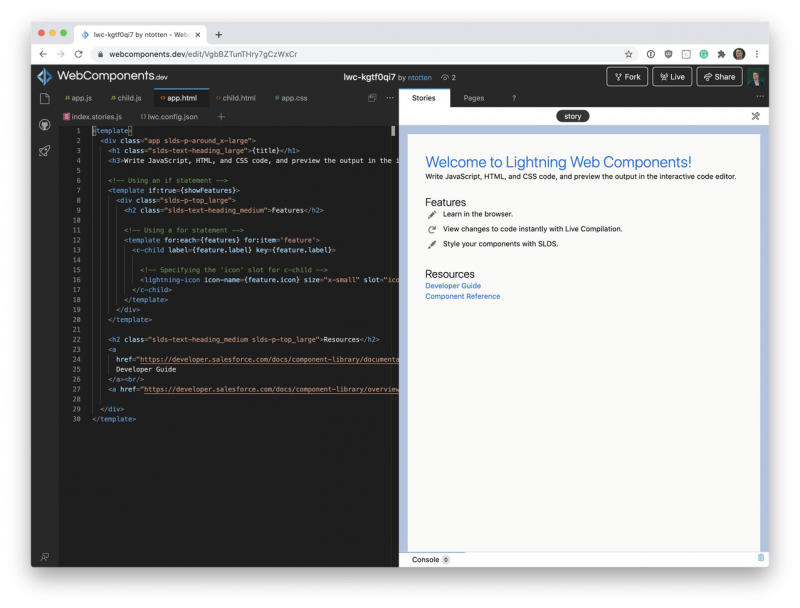This screenshot has width=800, height=608.
Task: Click the split editor layout icon
Action: (x=372, y=98)
